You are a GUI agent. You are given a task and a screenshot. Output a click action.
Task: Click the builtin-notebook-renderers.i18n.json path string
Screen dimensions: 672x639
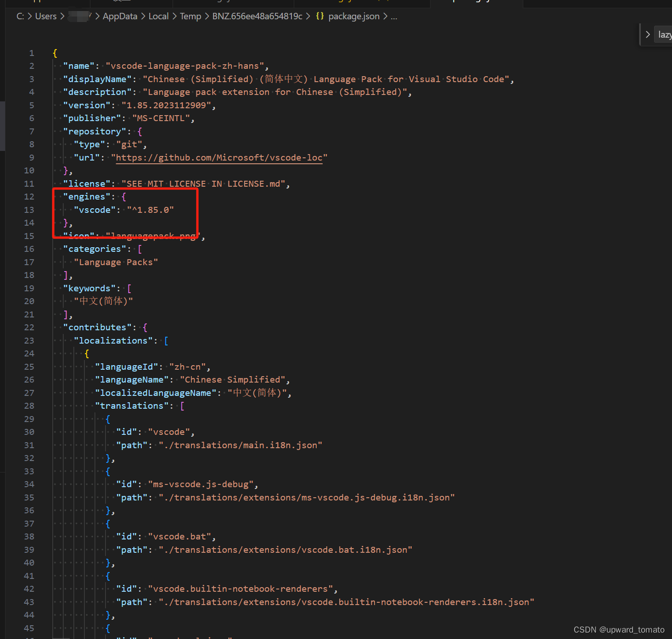(x=347, y=602)
